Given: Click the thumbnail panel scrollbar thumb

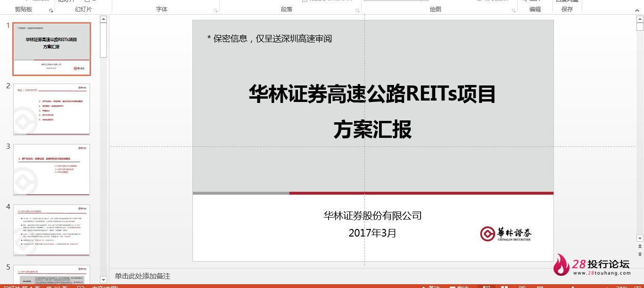Looking at the screenshot, I should pyautogui.click(x=104, y=40).
